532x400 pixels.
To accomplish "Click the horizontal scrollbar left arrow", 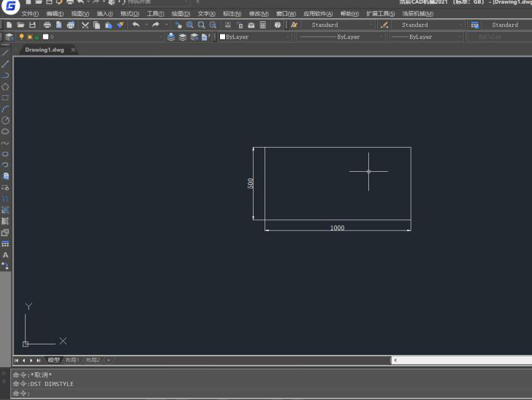I will 395,361.
